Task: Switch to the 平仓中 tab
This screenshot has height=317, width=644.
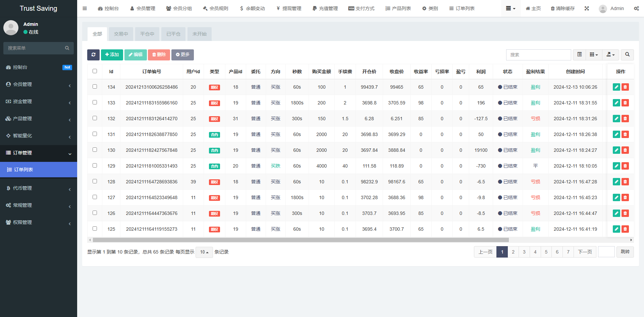Action: [x=147, y=34]
